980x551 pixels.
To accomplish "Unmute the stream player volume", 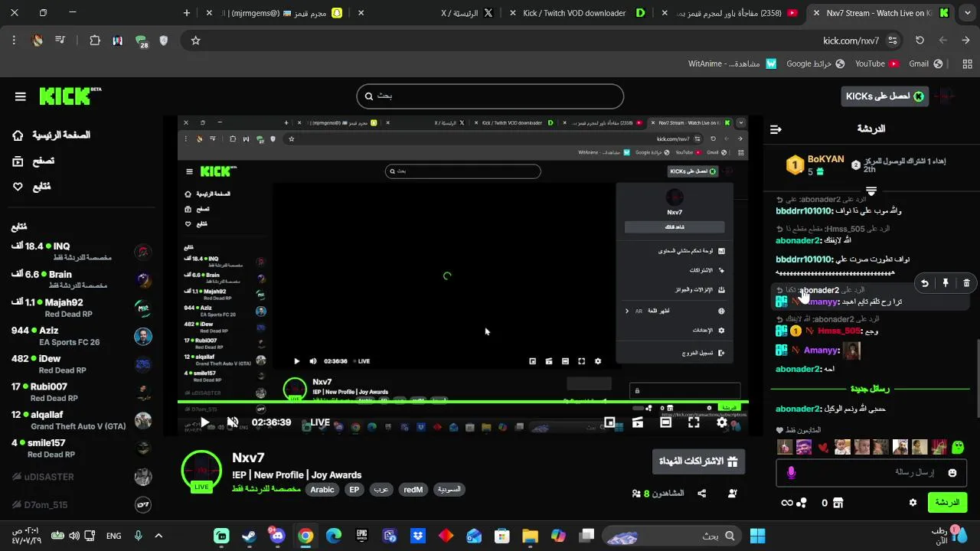I will (233, 422).
